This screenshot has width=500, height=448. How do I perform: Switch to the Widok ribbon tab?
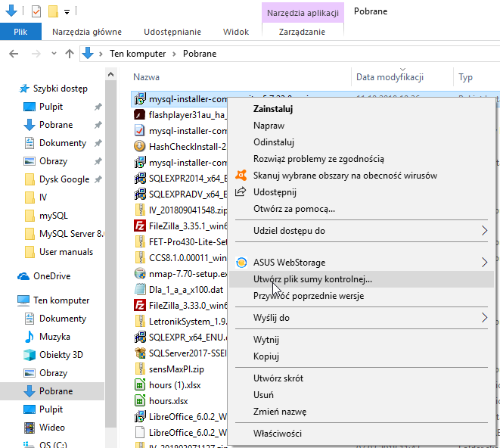(x=236, y=32)
